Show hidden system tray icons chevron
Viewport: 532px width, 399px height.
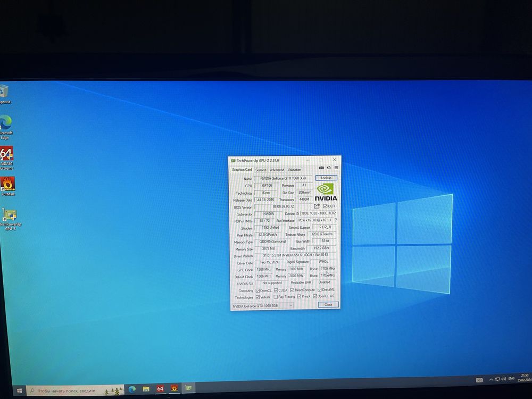[x=491, y=380]
